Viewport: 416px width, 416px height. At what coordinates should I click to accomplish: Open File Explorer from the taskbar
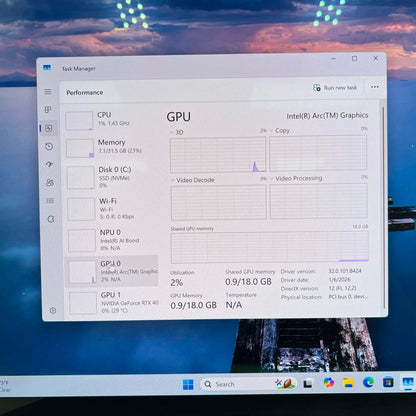click(x=349, y=383)
